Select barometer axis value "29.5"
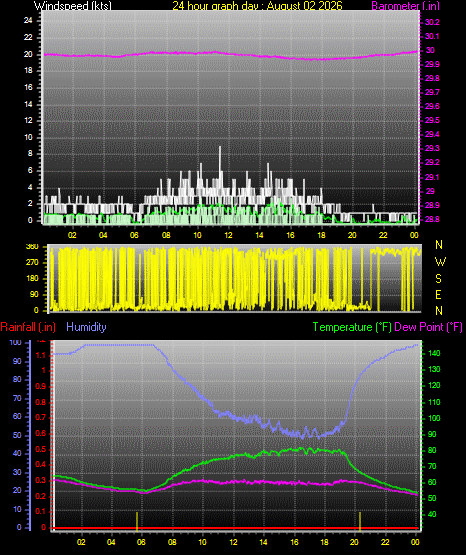The height and width of the screenshot is (555, 466). pos(432,120)
